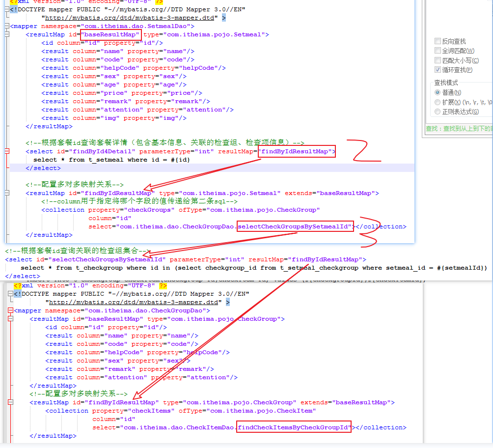Select the 普通(N) search mode
The width and height of the screenshot is (493, 448).
tap(438, 92)
